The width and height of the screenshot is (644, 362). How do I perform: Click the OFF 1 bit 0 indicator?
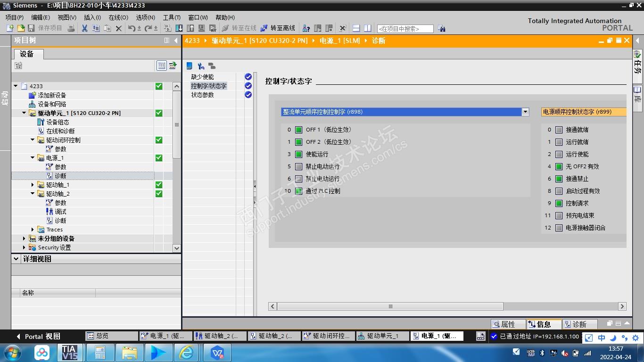[298, 130]
